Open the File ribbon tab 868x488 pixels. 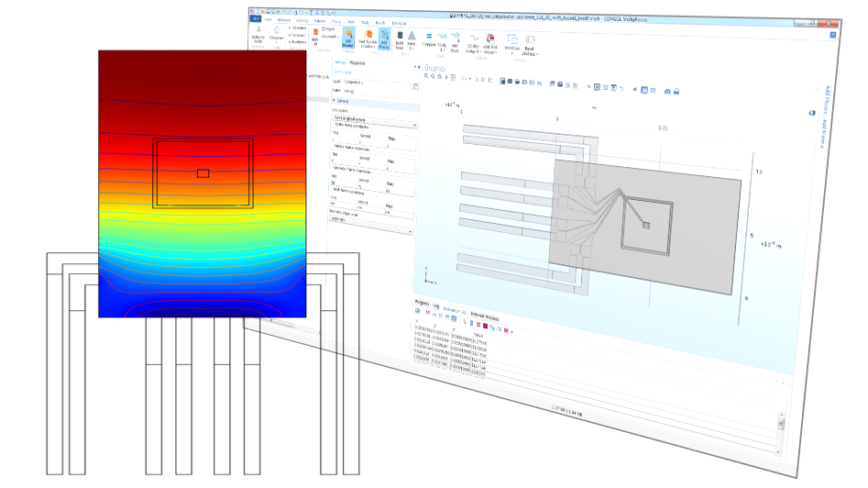click(255, 18)
